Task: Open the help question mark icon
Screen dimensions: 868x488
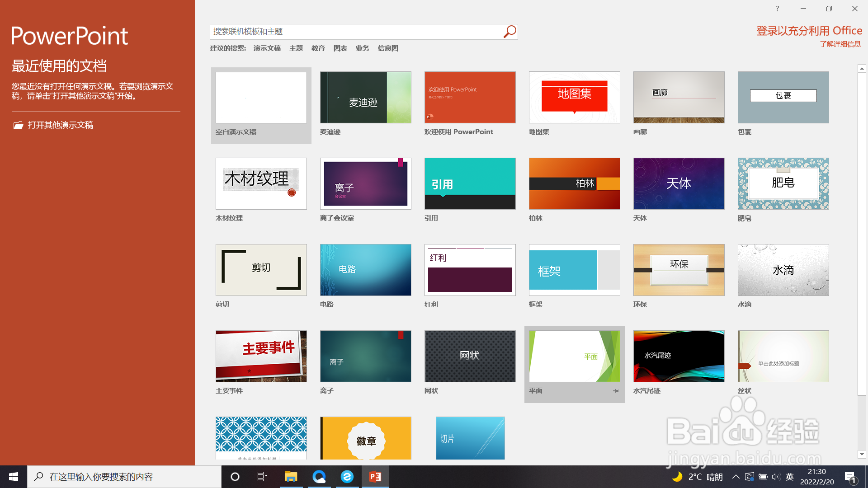Action: coord(777,9)
